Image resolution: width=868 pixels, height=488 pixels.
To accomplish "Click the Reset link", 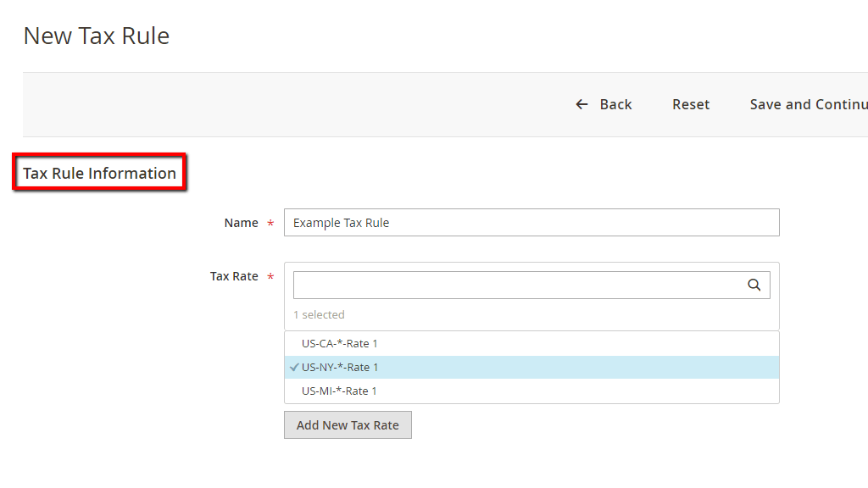I will (x=690, y=104).
